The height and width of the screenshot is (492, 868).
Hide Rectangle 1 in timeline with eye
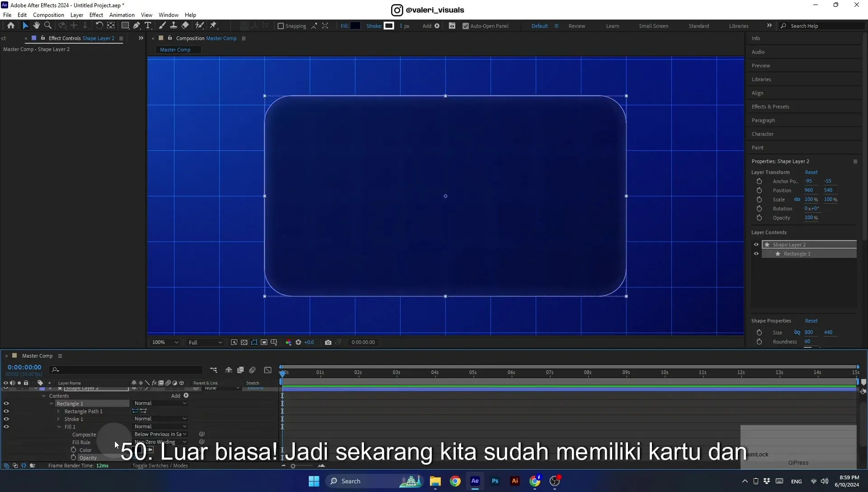click(x=6, y=404)
